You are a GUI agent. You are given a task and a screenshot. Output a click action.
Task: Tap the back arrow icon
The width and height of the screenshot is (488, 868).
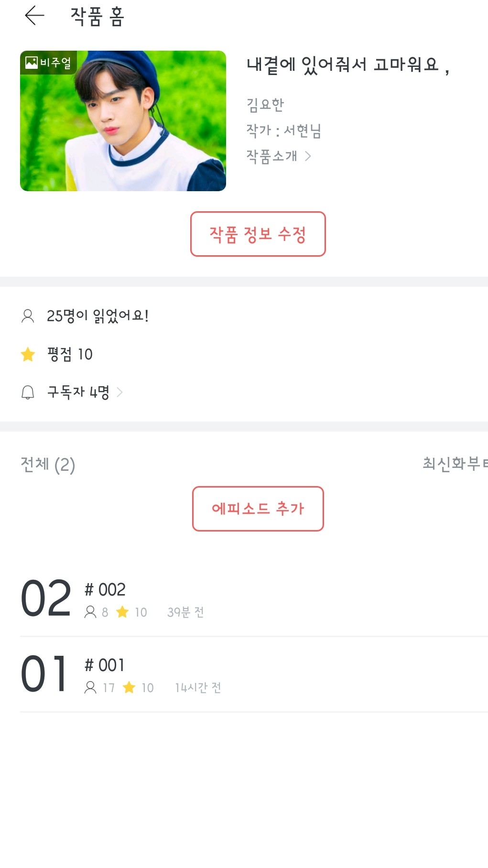[x=34, y=16]
